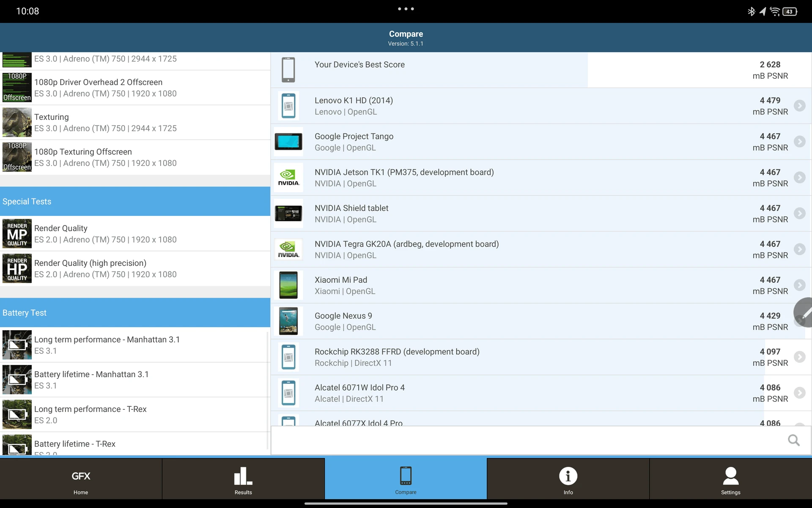Viewport: 812px width, 508px height.
Task: Click Lenovo K1 HD device icon
Action: 288,105
